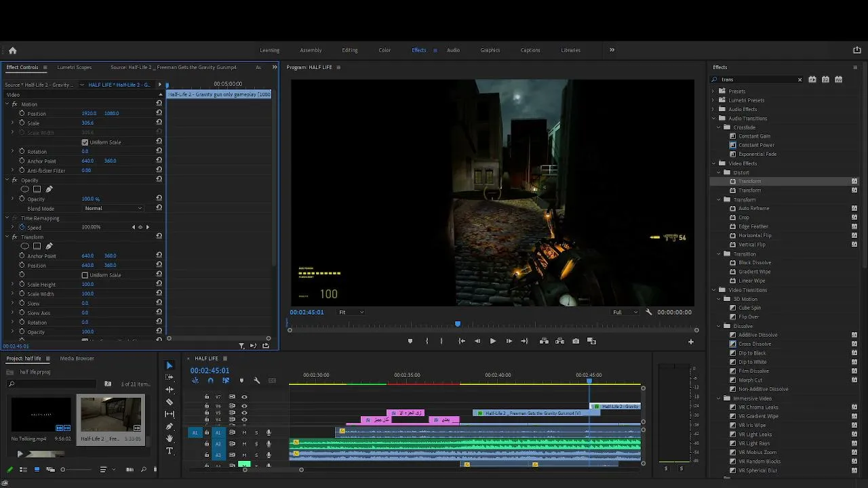The image size is (868, 488).
Task: Toggle the Motion effect fx switch
Action: point(14,104)
